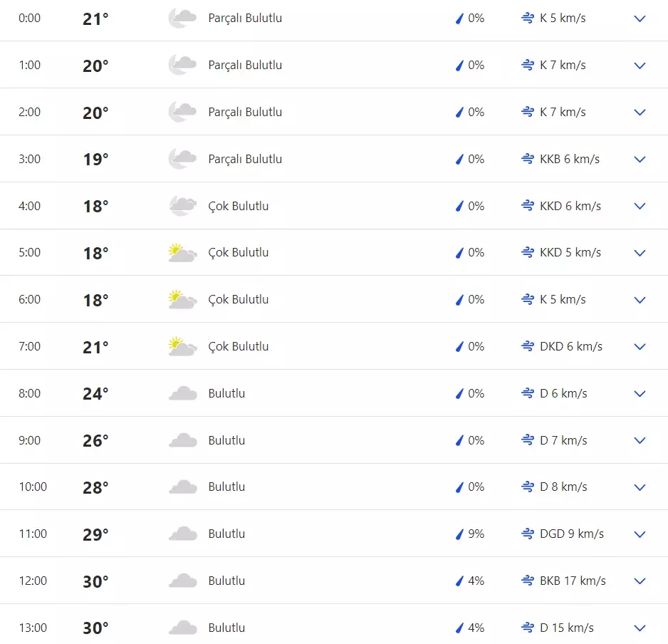Click the raindrop icon in the 11:00 row
Screen dimensions: 668x644
click(459, 534)
